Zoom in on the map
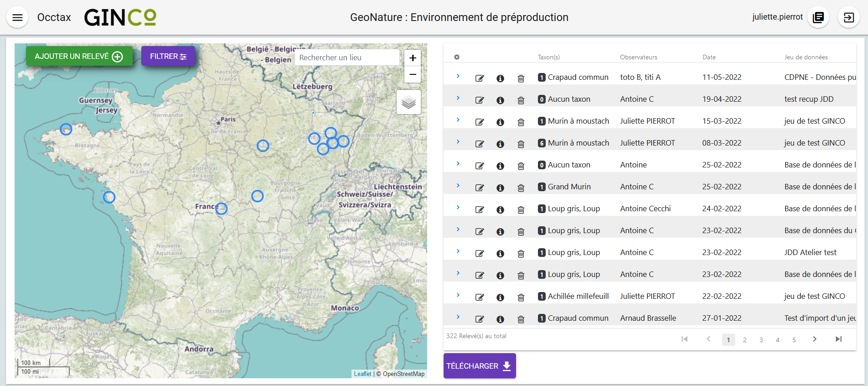 [x=413, y=58]
